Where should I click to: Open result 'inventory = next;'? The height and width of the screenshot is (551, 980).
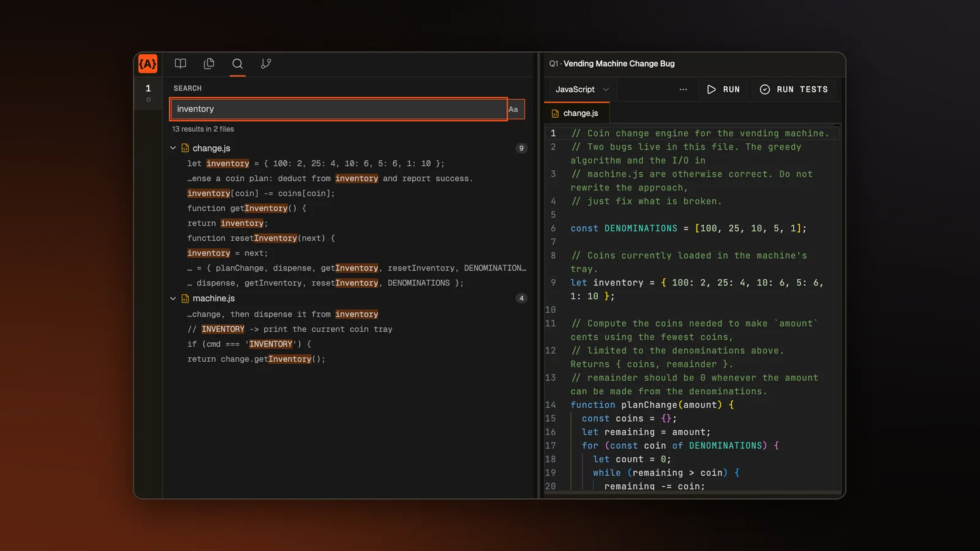pos(228,253)
